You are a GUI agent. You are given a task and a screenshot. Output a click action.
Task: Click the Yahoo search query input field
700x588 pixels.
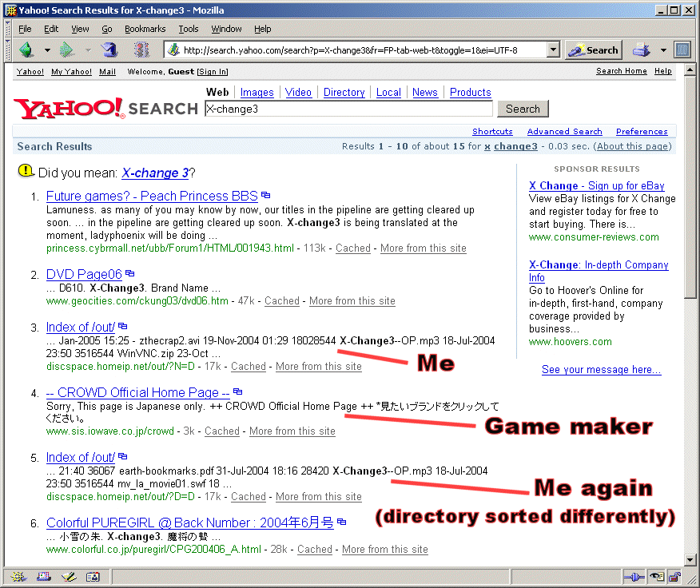click(348, 109)
